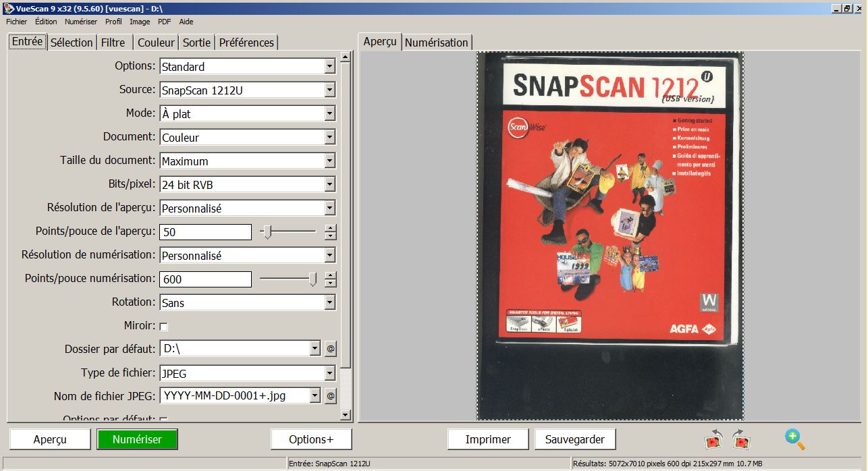Increase Points/pouce de l'aperçu with the stepper
Image resolution: width=868 pixels, height=471 pixels.
(330, 228)
